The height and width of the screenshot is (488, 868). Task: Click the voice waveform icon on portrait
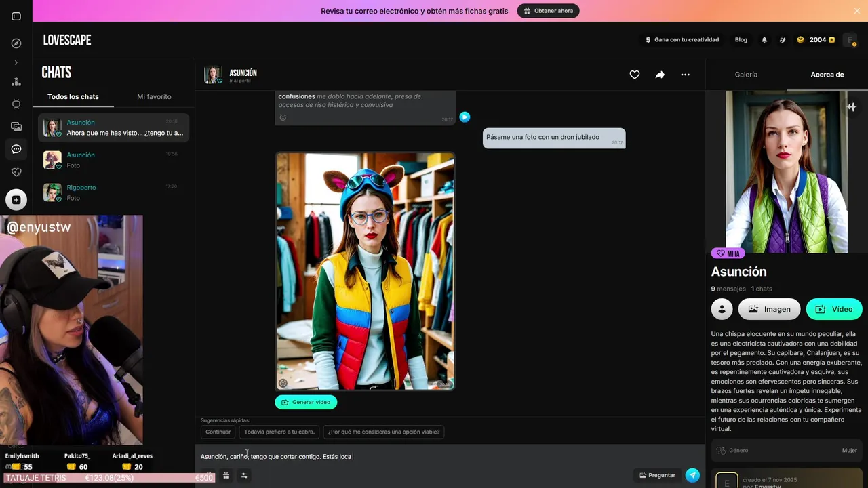point(851,107)
